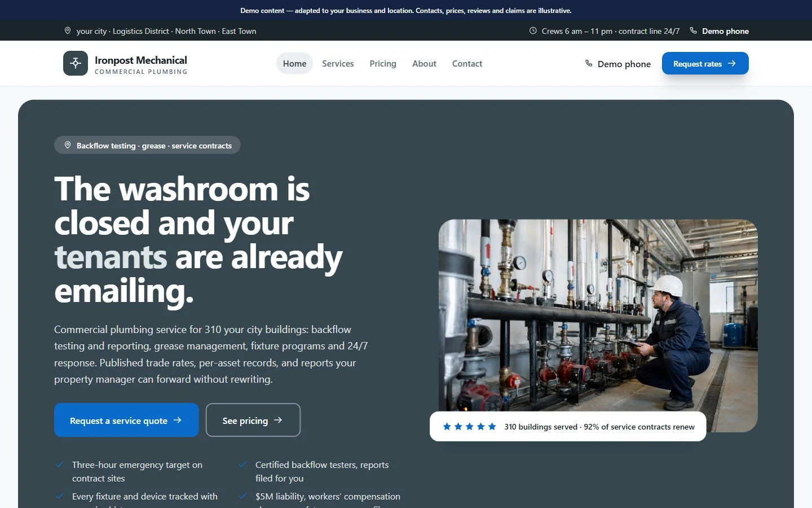
Task: Open the Home nav tab
Action: [x=294, y=63]
